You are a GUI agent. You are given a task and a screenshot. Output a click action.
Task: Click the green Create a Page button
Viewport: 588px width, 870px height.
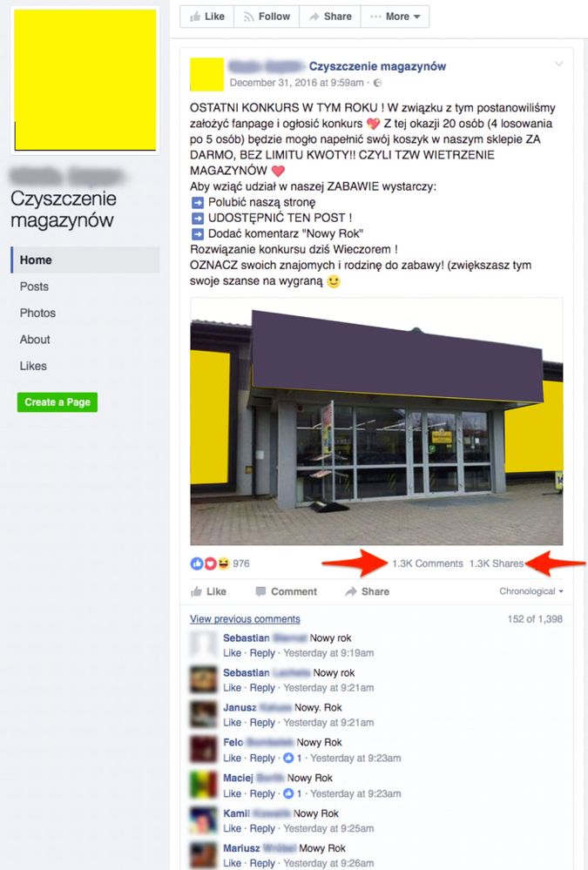(57, 402)
